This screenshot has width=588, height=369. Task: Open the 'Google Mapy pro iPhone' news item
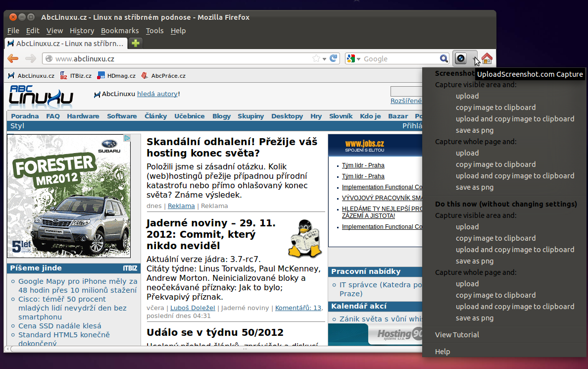point(78,286)
